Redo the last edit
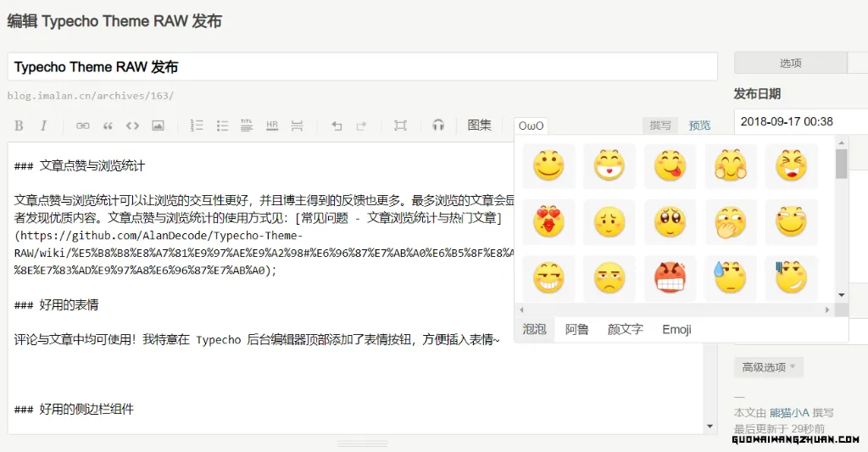Image resolution: width=868 pixels, height=452 pixels. (x=361, y=126)
